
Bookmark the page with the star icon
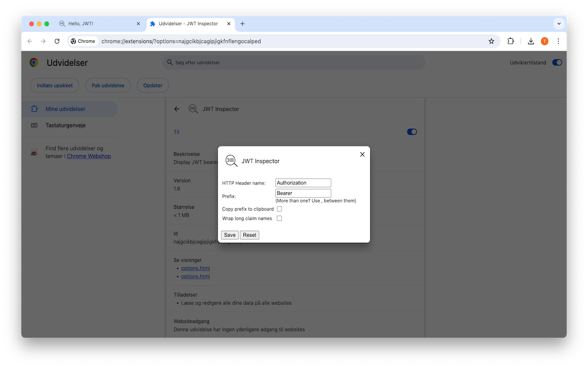tap(492, 41)
